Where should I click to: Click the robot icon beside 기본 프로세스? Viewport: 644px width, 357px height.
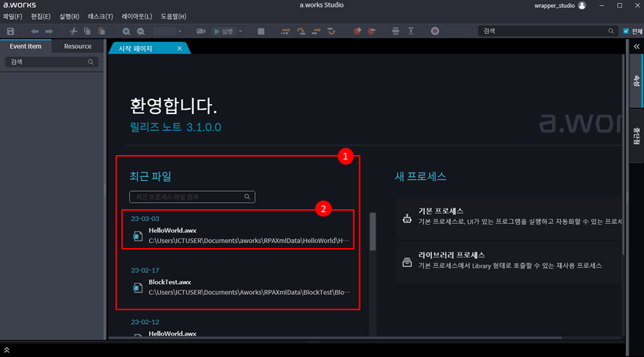[407, 218]
